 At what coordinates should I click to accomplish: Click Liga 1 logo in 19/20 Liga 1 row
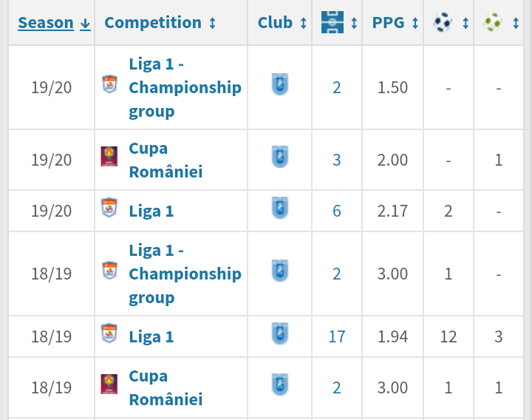click(x=109, y=209)
